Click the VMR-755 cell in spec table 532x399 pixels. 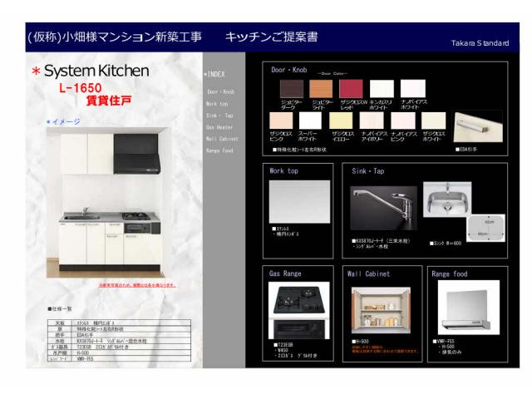tap(85, 358)
